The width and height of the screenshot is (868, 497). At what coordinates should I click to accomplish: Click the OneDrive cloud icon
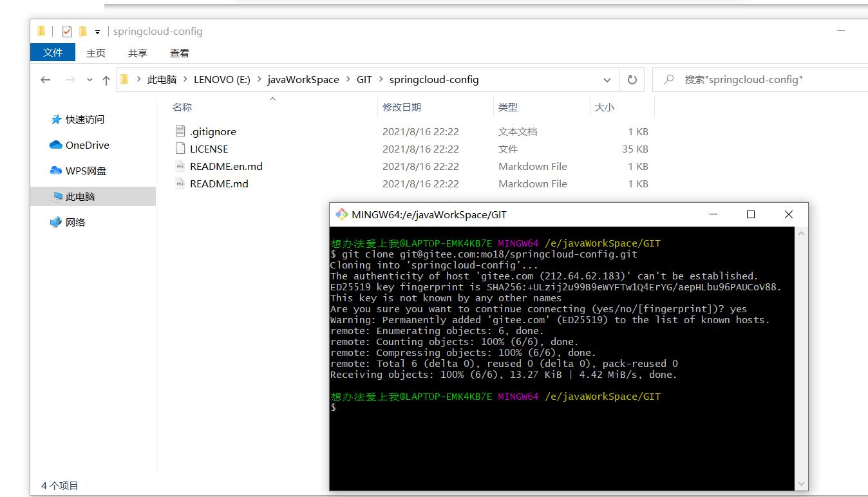coord(56,145)
